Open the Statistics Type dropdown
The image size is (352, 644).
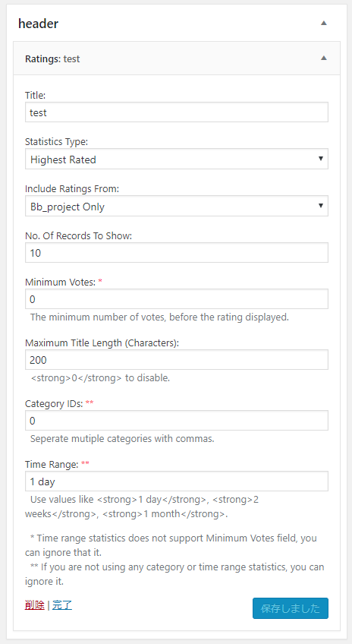tap(177, 159)
